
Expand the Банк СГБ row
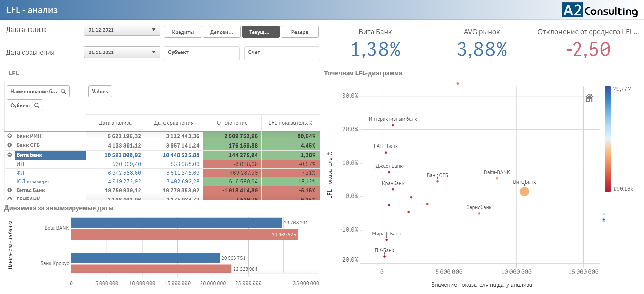click(x=10, y=145)
